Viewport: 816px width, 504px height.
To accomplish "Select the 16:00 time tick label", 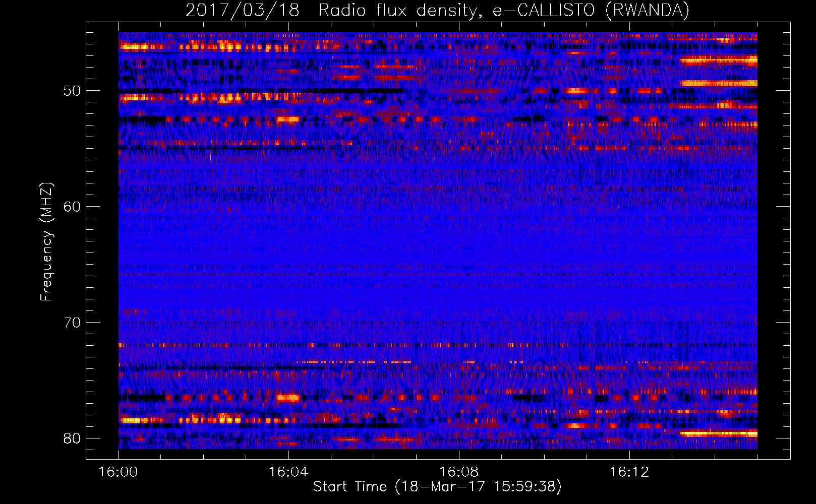I will (118, 472).
